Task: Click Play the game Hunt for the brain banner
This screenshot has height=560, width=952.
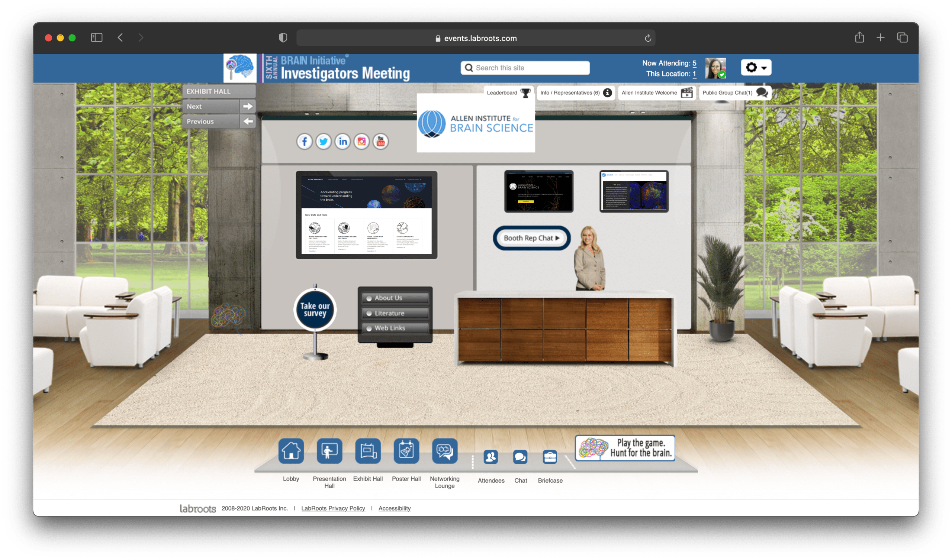Action: click(625, 448)
